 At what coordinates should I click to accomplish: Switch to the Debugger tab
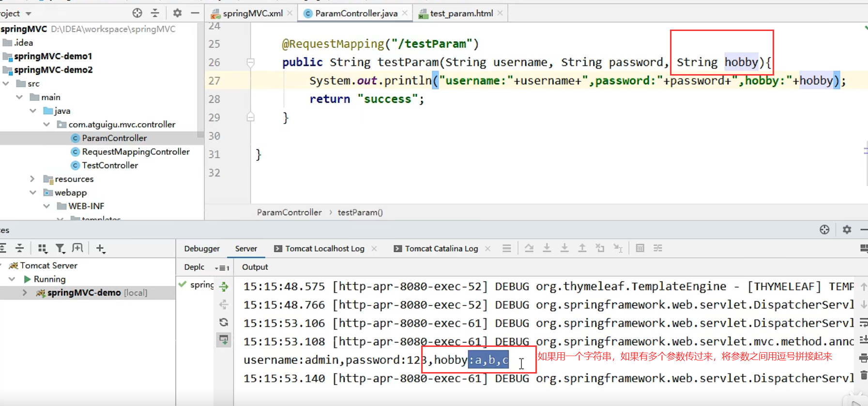pyautogui.click(x=201, y=249)
